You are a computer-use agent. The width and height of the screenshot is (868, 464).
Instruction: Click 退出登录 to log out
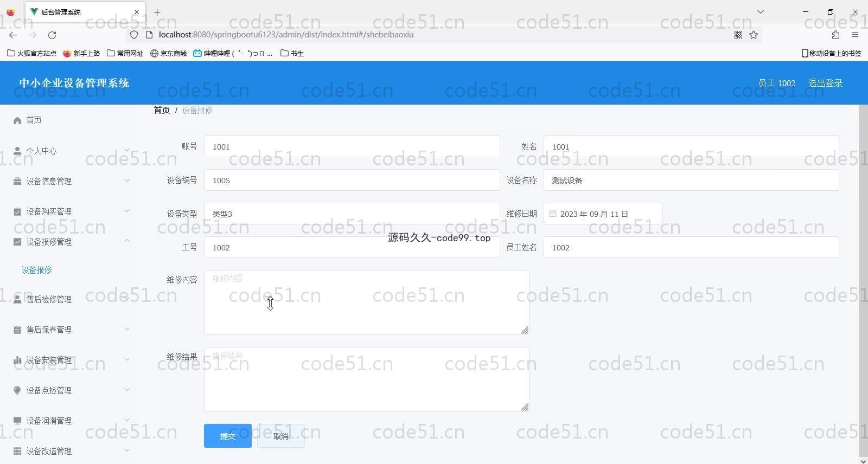point(825,83)
